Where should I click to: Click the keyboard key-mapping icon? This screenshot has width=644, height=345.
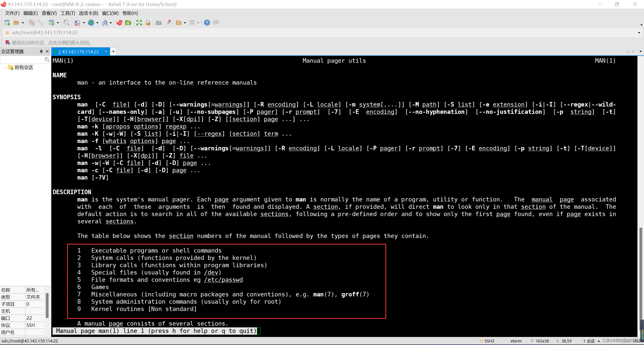click(x=159, y=23)
